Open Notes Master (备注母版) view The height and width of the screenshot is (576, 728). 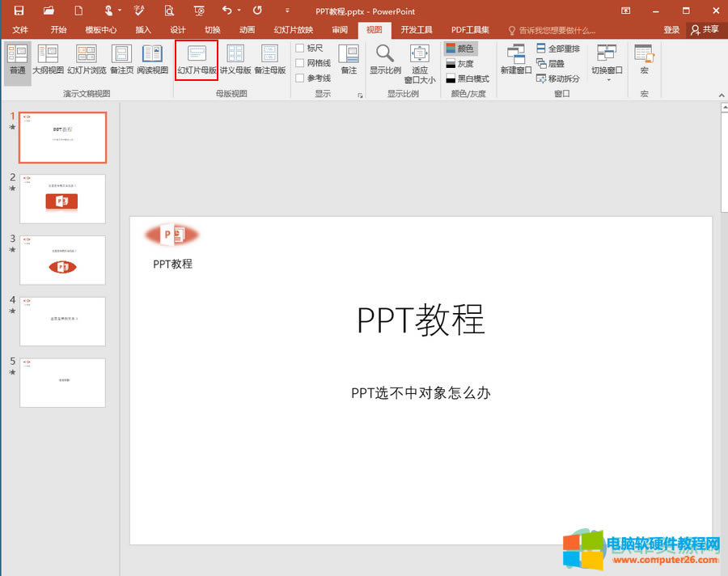pyautogui.click(x=269, y=61)
